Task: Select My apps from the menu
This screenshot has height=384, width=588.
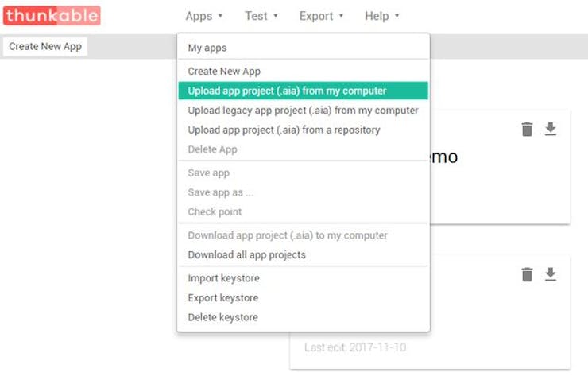Action: 207,48
